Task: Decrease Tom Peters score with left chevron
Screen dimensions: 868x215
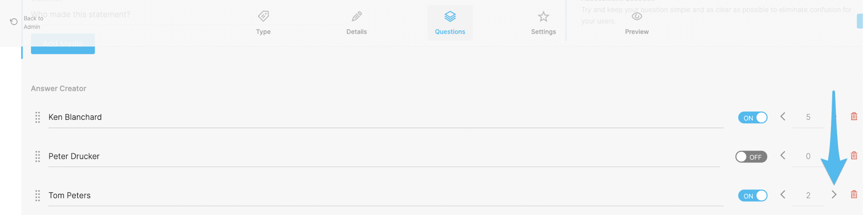Action: 783,194
